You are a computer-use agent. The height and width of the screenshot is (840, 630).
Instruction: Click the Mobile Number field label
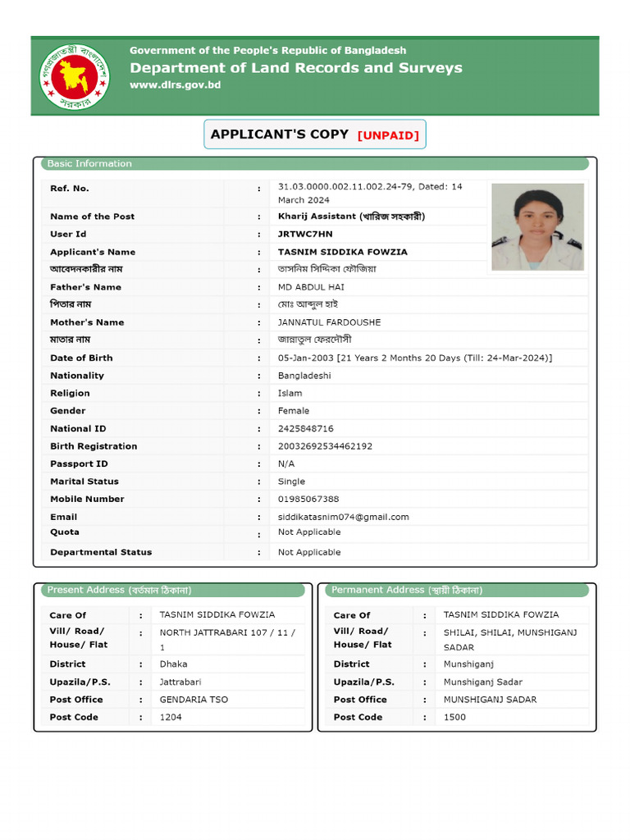tap(87, 500)
